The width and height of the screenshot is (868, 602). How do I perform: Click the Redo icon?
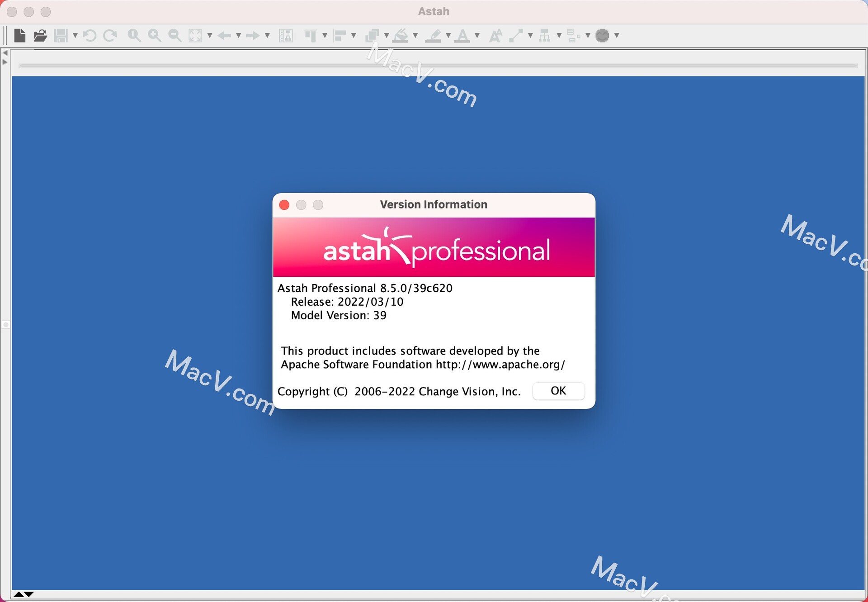tap(110, 35)
